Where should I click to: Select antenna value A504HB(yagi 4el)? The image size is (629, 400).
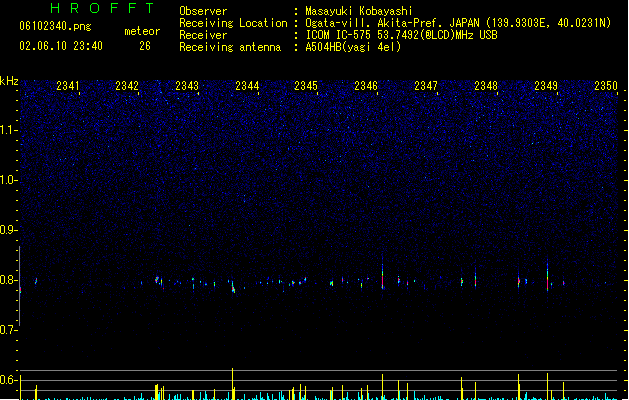tap(353, 47)
